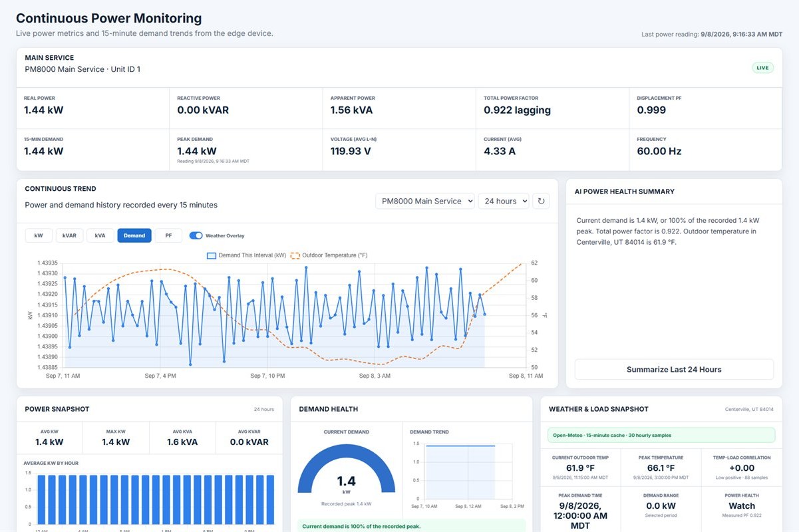Click the Max kW 1.4 kW stat
The width and height of the screenshot is (799, 532).
[x=116, y=442]
